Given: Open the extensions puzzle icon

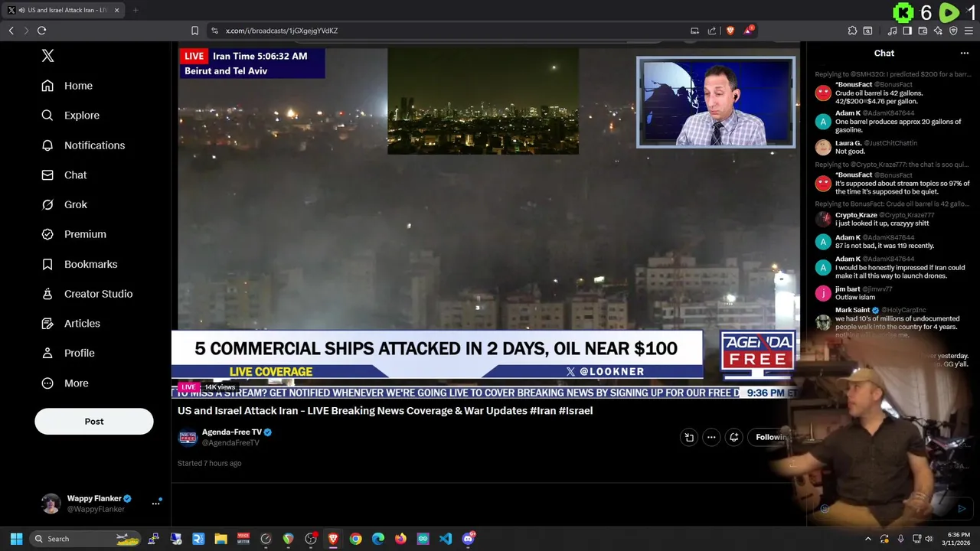Looking at the screenshot, I should click(852, 31).
